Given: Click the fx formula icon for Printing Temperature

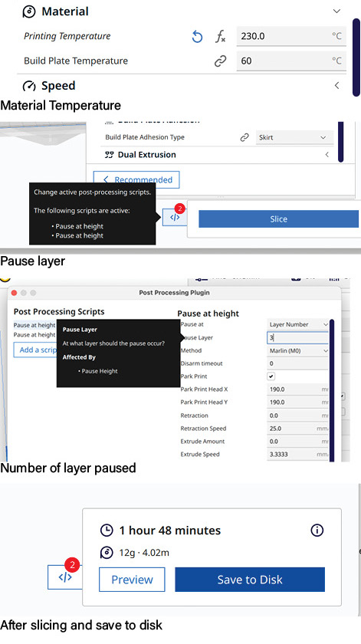Looking at the screenshot, I should 221,37.
